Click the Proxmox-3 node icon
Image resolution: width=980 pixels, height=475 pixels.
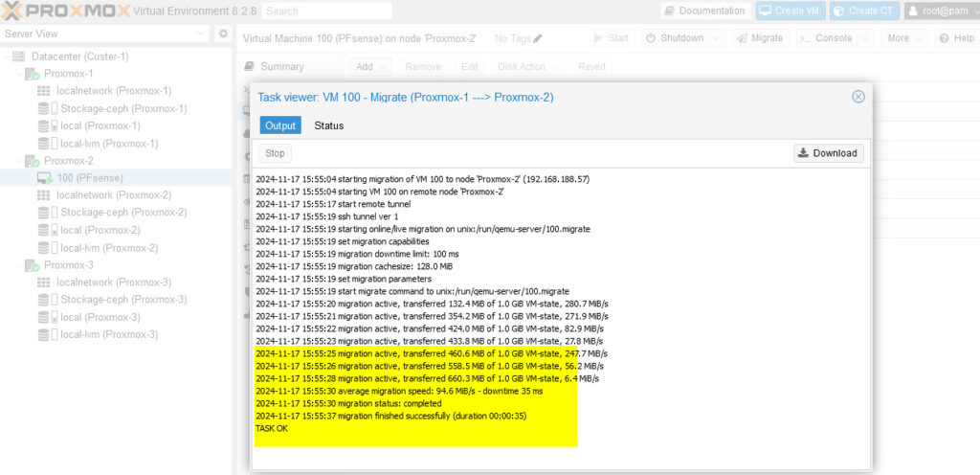[x=32, y=265]
